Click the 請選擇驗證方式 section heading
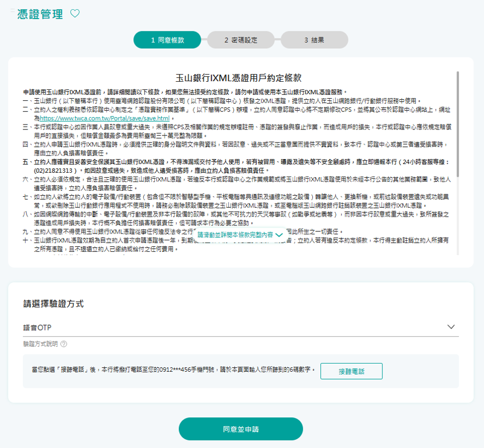Viewport: 484px width, 448px height. pyautogui.click(x=53, y=304)
